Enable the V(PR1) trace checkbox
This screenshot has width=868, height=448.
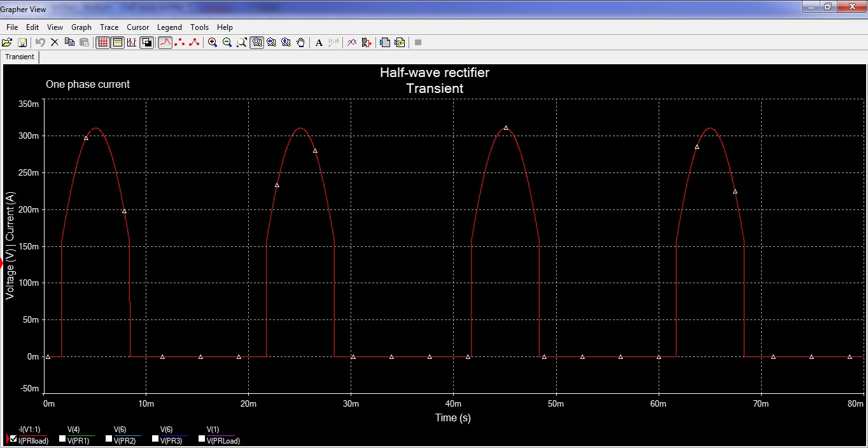[60, 438]
